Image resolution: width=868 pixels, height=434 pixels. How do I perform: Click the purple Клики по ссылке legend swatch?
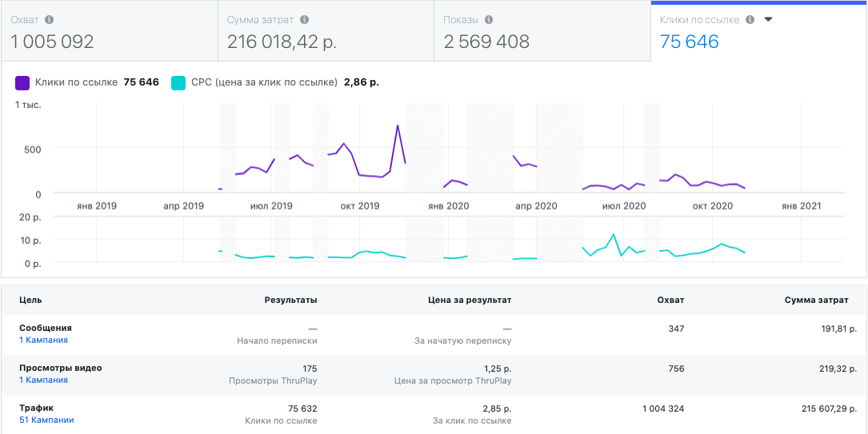pyautogui.click(x=22, y=83)
